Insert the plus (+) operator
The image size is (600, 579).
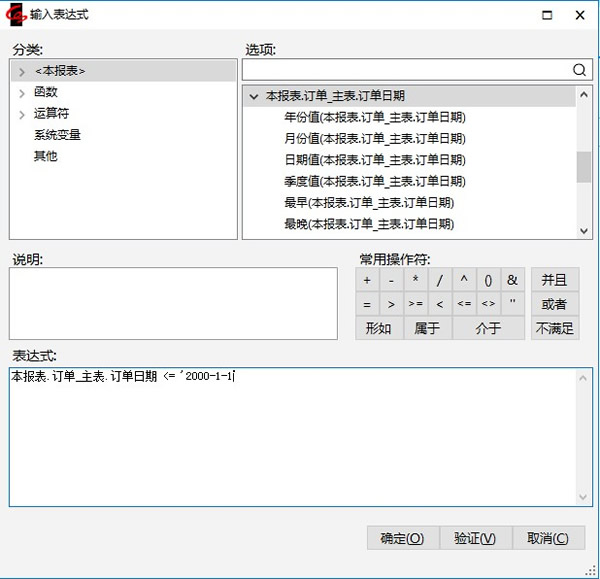367,280
